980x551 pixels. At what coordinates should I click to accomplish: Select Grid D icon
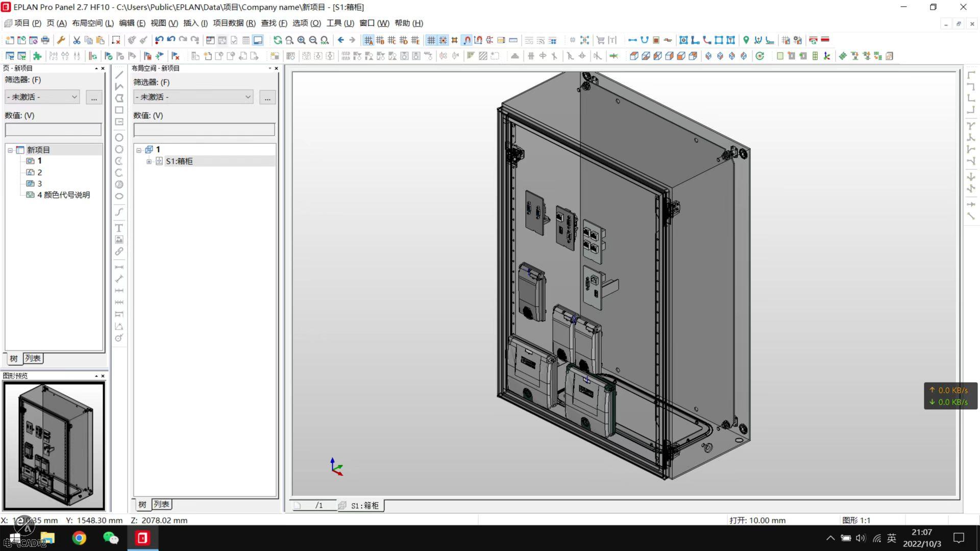(403, 40)
